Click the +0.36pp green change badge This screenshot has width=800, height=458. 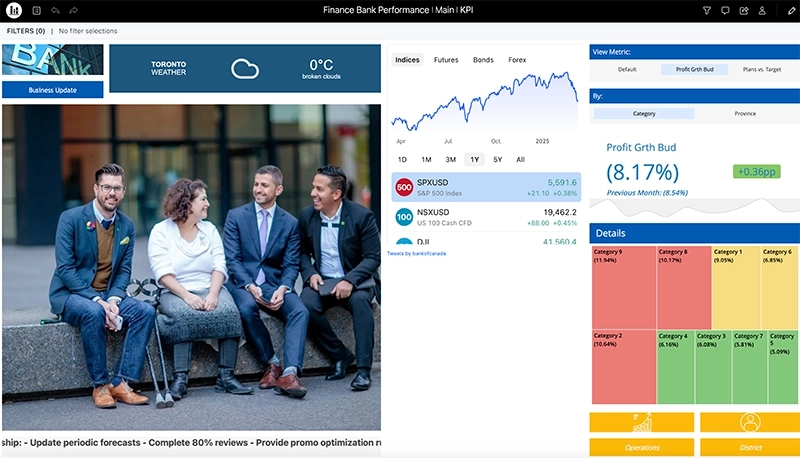click(757, 172)
